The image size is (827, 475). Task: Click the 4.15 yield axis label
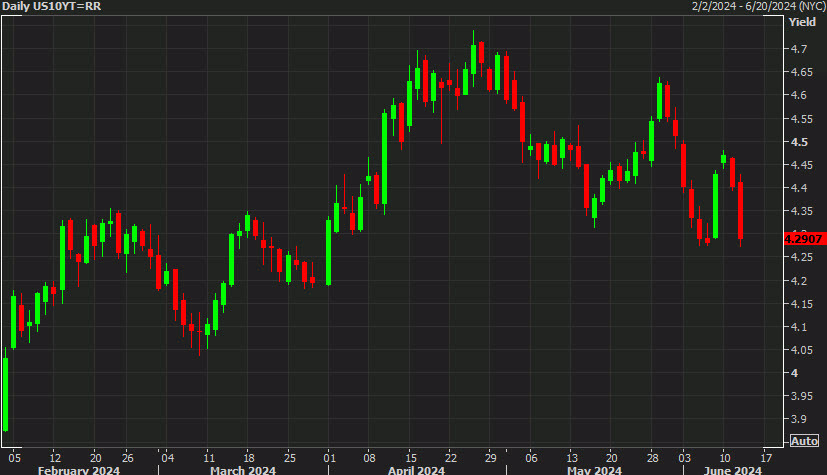(x=801, y=304)
